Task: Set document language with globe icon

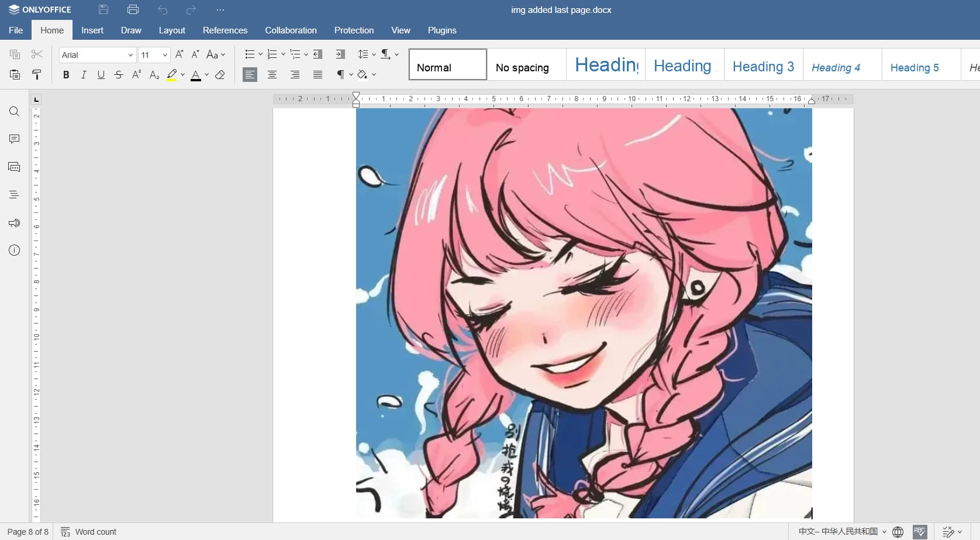Action: [x=898, y=532]
